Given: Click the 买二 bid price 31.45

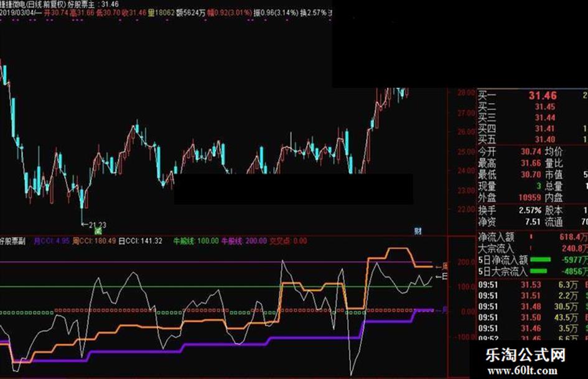Looking at the screenshot, I should (x=545, y=107).
